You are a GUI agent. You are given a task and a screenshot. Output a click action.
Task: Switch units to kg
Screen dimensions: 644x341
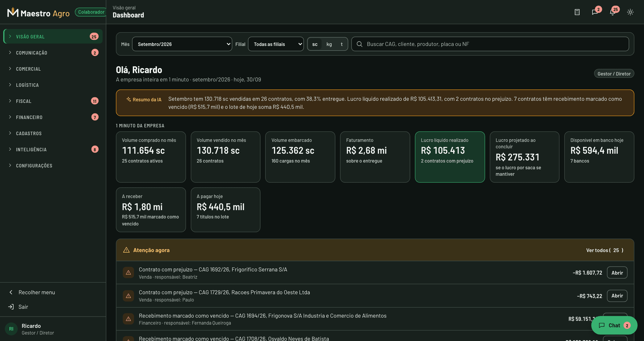coord(329,44)
